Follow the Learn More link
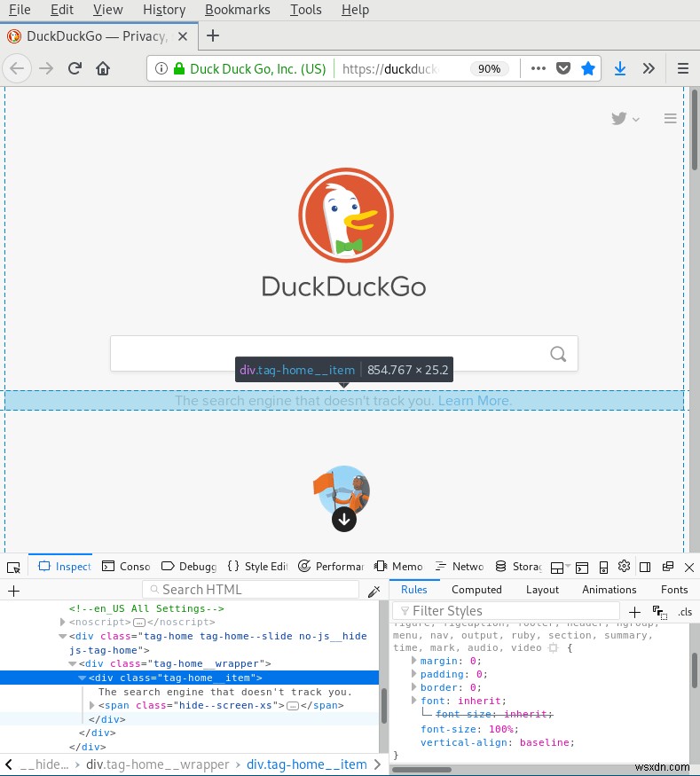The image size is (700, 776). tap(475, 400)
